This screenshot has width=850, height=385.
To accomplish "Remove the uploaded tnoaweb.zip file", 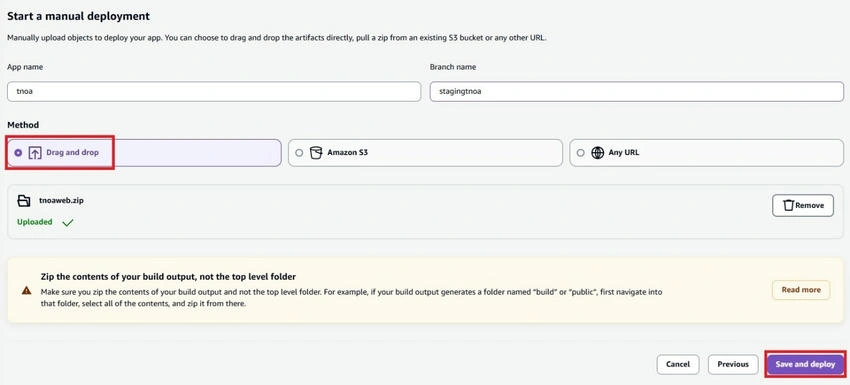I will pyautogui.click(x=803, y=206).
